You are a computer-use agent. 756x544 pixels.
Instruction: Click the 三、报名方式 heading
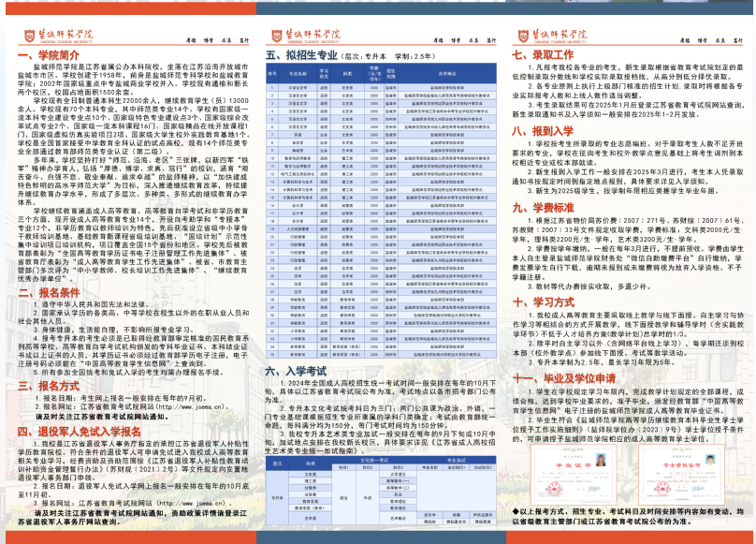point(49,386)
